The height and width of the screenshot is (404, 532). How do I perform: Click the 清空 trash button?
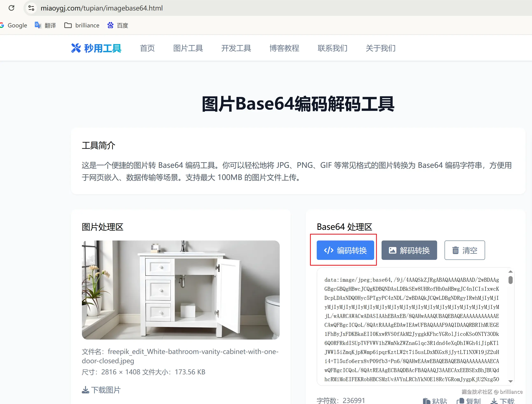(464, 250)
